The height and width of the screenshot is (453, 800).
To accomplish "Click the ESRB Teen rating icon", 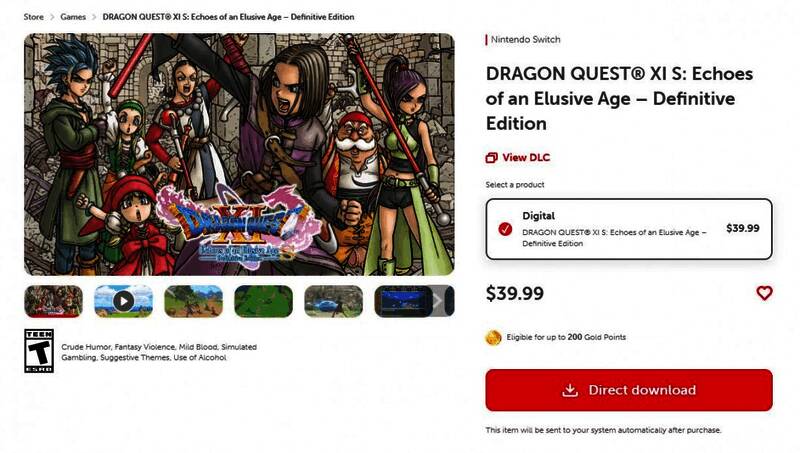I will click(x=39, y=352).
